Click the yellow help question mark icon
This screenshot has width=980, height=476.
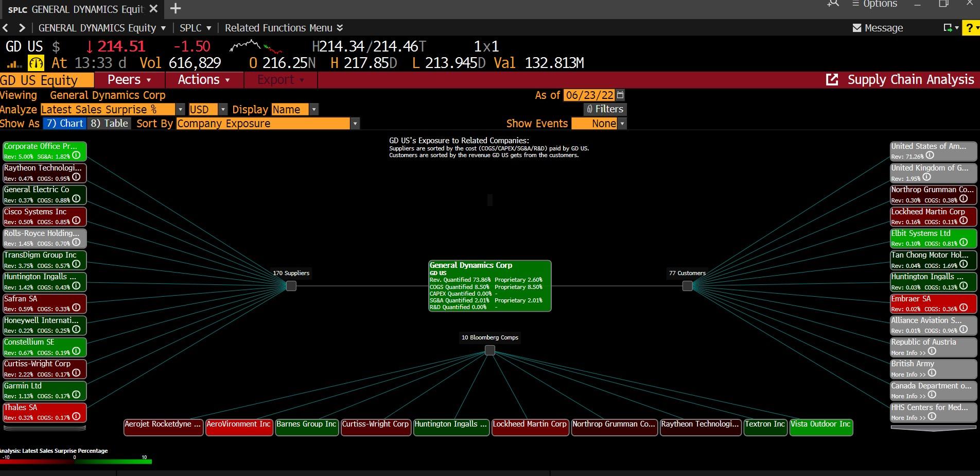click(970, 28)
